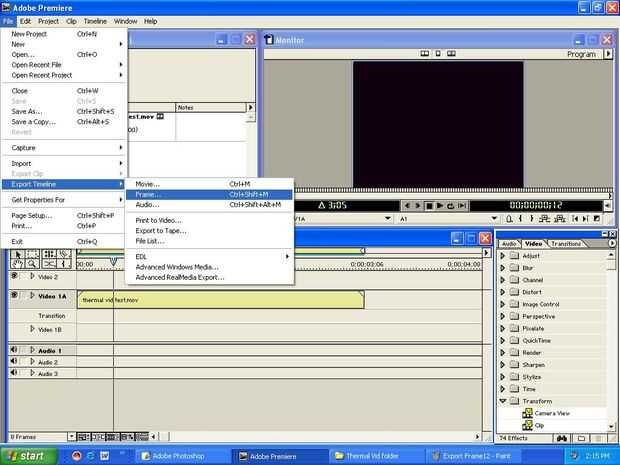This screenshot has width=620, height=465.
Task: Switch to Adobe Photoshop in taskbar
Action: click(182, 456)
